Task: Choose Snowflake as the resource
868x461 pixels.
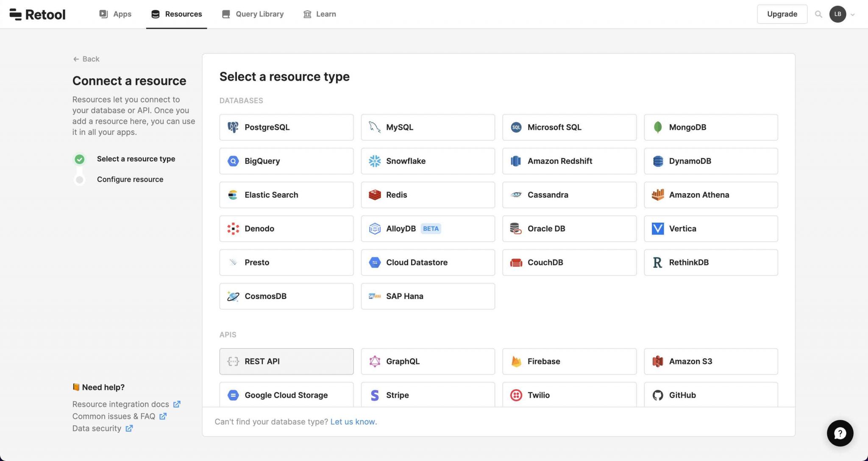Action: pyautogui.click(x=428, y=161)
